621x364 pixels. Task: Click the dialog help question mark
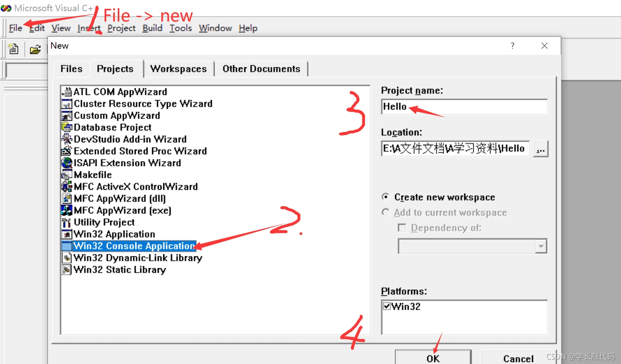[512, 46]
